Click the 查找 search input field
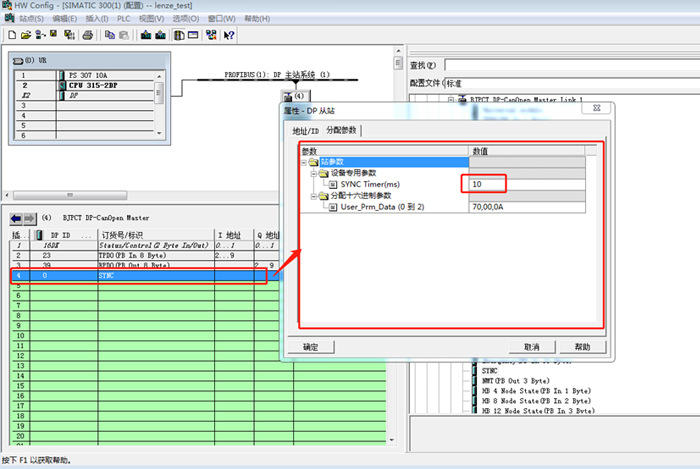 pyautogui.click(x=572, y=65)
